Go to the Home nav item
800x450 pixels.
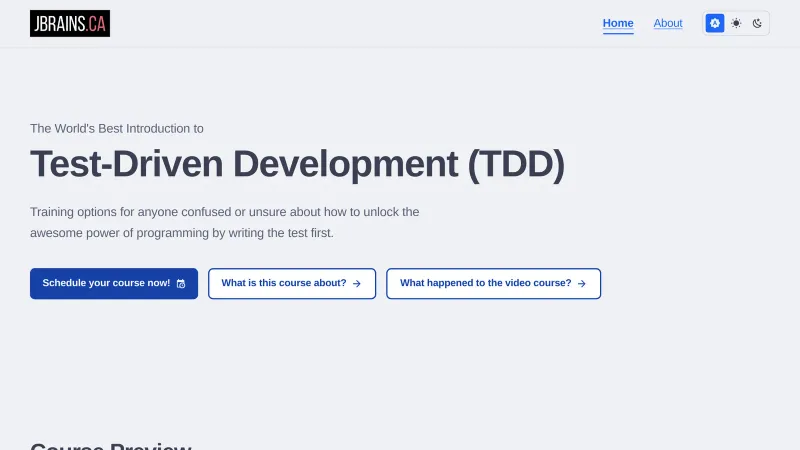click(x=618, y=23)
